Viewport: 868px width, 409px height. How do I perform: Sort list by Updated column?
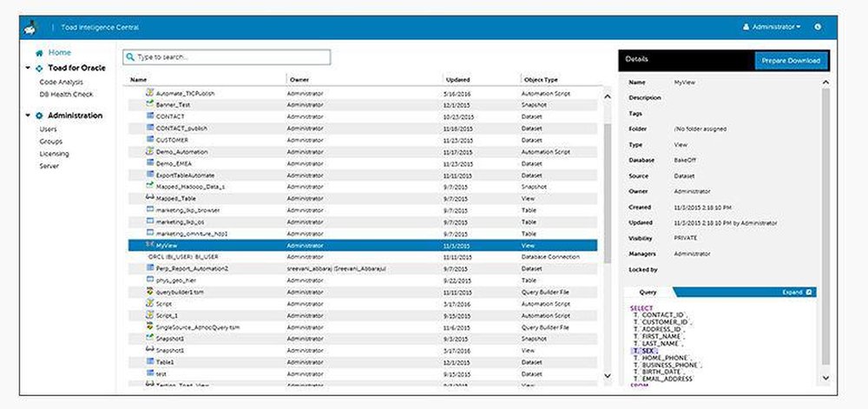[458, 80]
